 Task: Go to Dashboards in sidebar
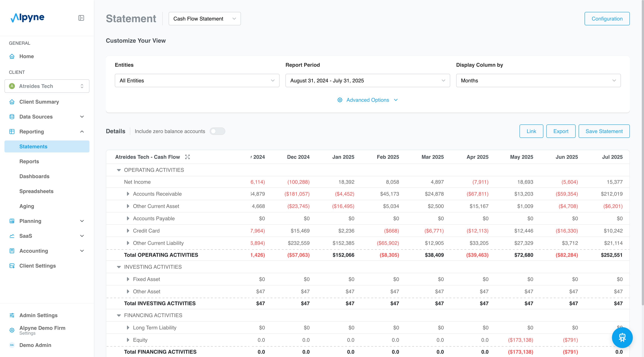[34, 176]
